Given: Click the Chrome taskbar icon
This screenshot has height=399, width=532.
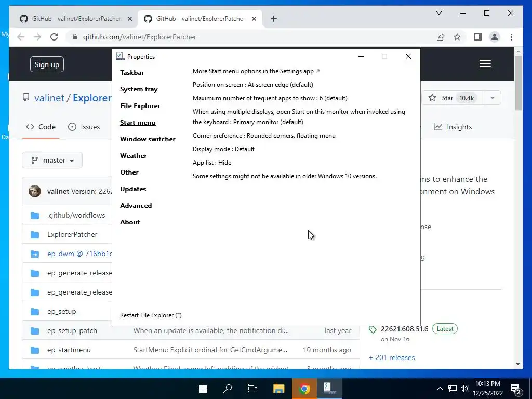Looking at the screenshot, I should pyautogui.click(x=304, y=389).
